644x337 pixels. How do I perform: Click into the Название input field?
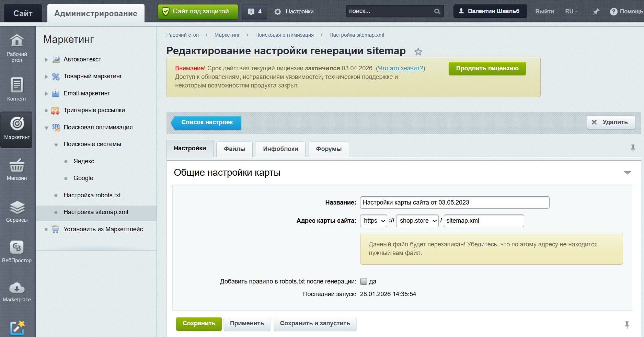point(455,202)
